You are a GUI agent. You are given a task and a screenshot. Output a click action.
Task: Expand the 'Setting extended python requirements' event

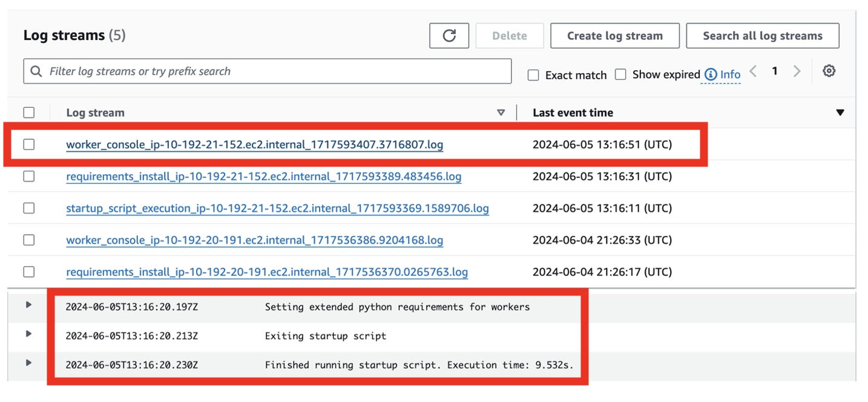[x=26, y=306]
